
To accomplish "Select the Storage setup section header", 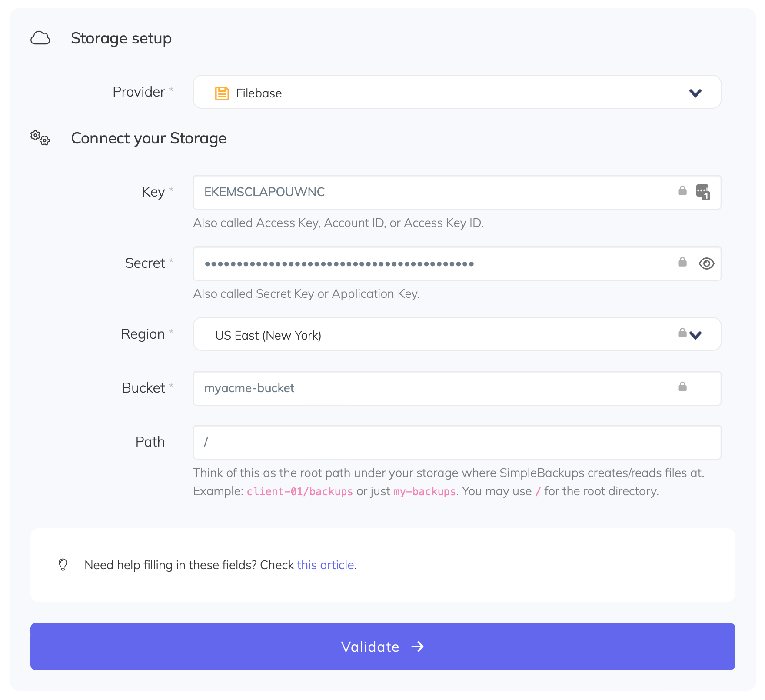I will [121, 38].
